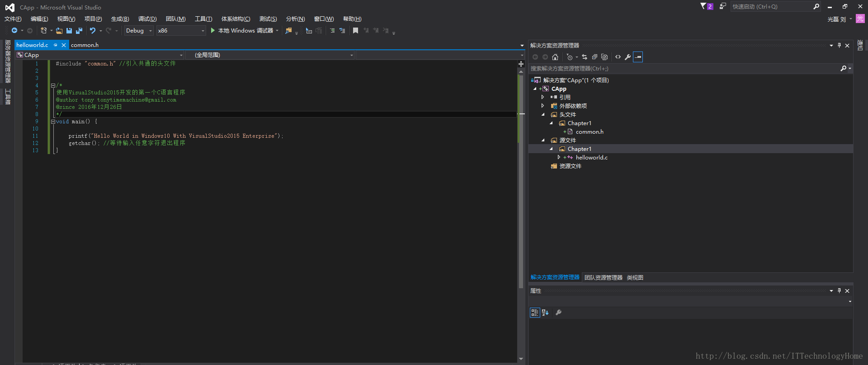Open Properties via the wrench icon in Solution Explorer
The image size is (868, 365).
[x=628, y=57]
